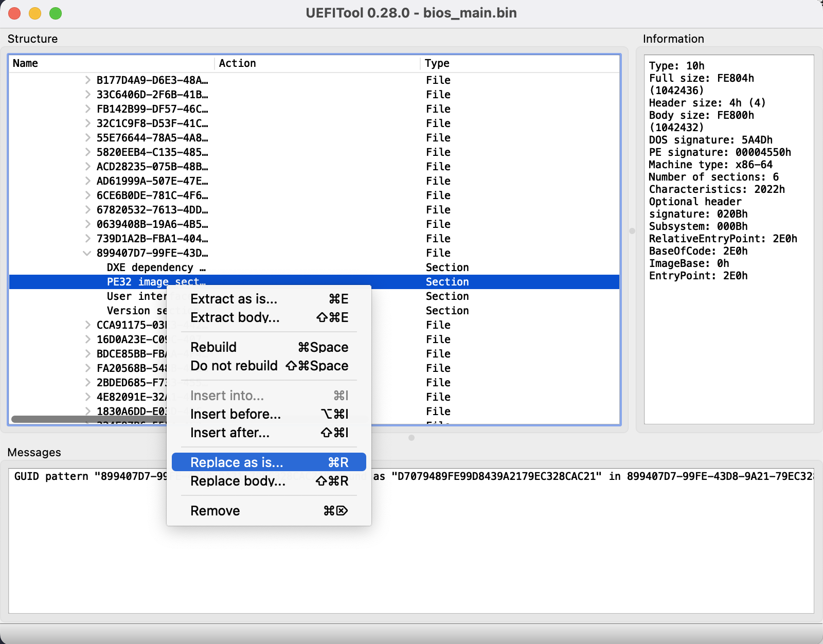The height and width of the screenshot is (644, 823).
Task: Click the horizontal scrollbar of Structure tree
Action: (89, 419)
